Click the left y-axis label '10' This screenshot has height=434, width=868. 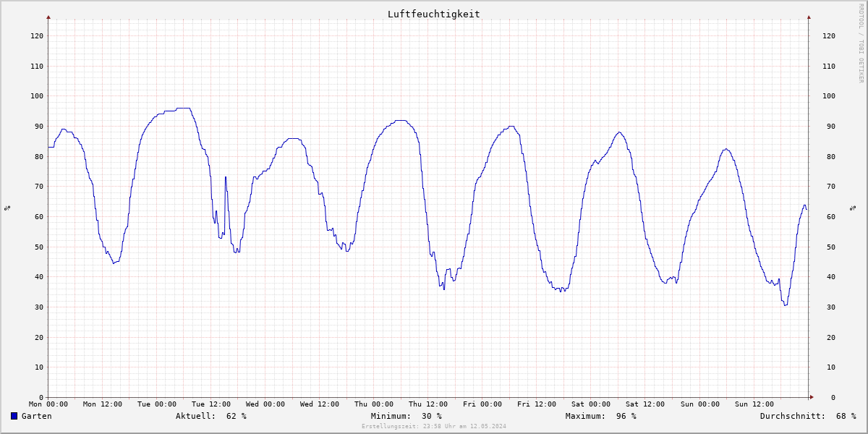pyautogui.click(x=39, y=367)
